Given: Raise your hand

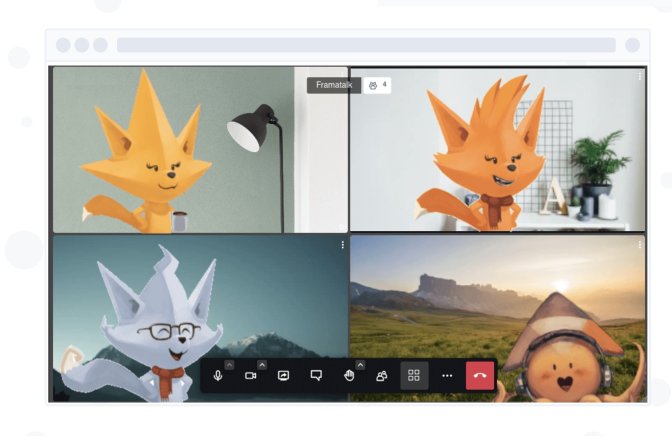Looking at the screenshot, I should (x=349, y=376).
